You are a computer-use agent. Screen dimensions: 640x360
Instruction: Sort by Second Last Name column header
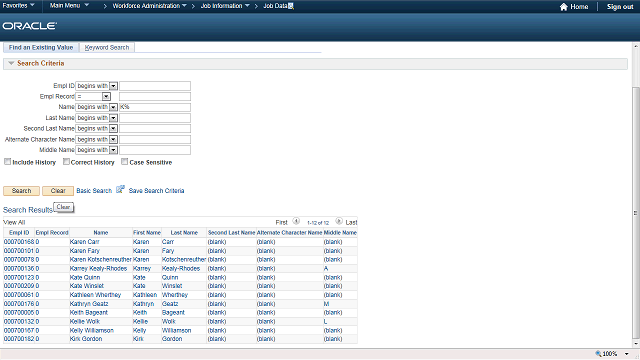231,233
